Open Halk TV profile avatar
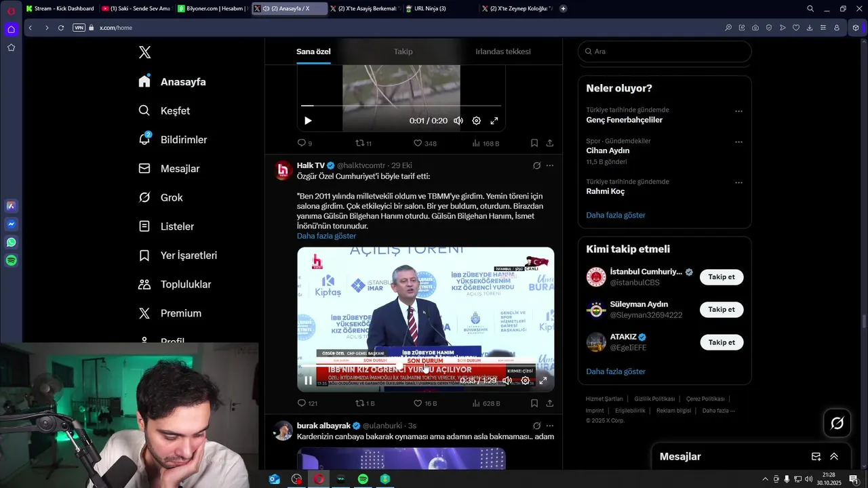The width and height of the screenshot is (868, 488). point(283,170)
